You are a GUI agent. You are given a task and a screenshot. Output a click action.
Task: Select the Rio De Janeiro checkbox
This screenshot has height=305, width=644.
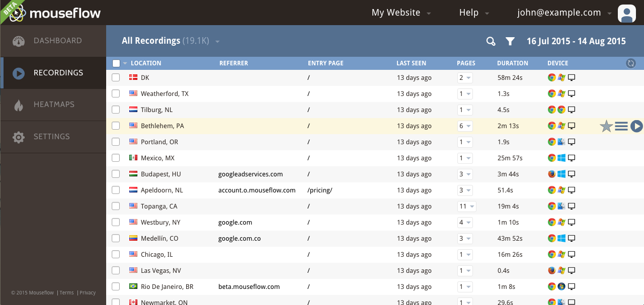(116, 286)
